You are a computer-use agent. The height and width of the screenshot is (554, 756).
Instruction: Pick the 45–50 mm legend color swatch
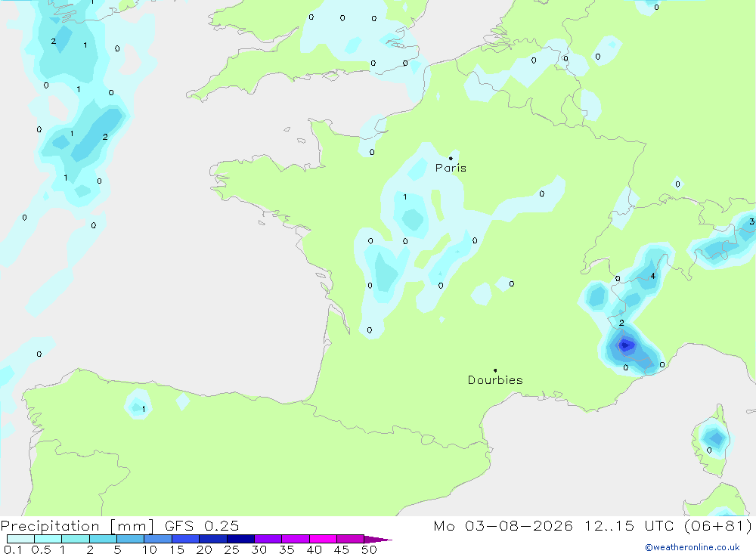(x=350, y=539)
